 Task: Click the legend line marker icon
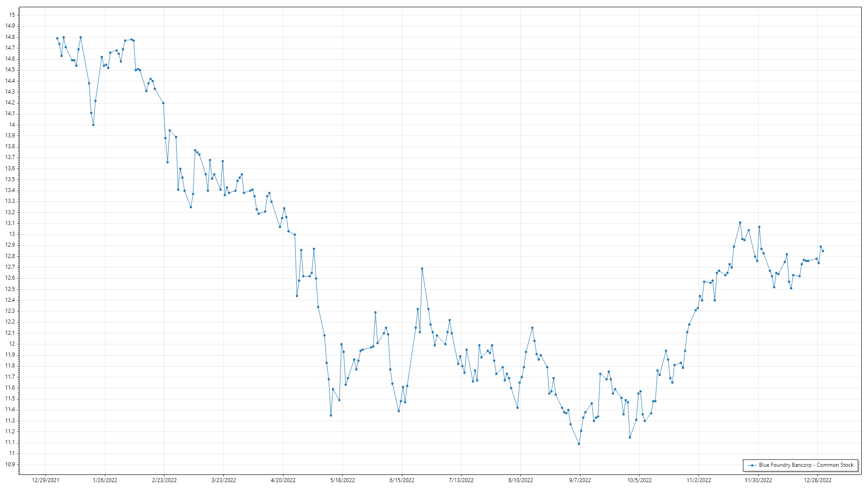coord(752,465)
